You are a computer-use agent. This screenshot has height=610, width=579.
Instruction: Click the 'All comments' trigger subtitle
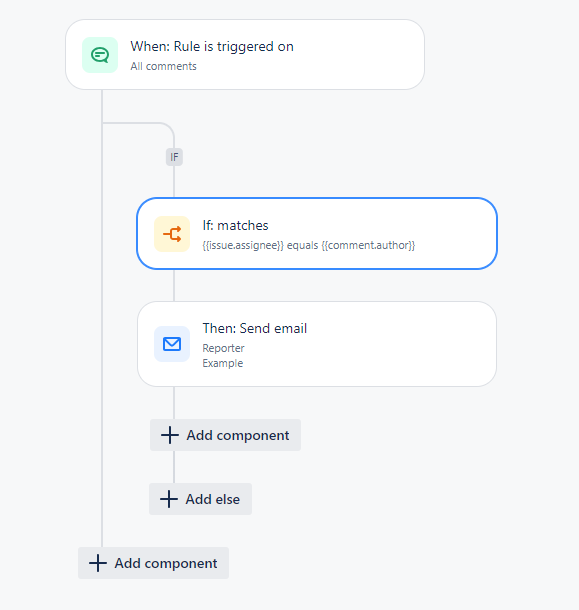(x=163, y=67)
